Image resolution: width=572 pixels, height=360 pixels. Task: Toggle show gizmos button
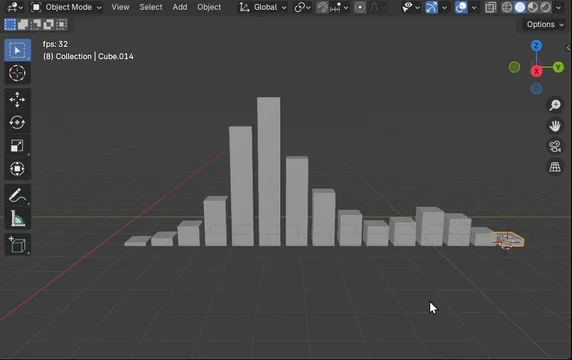coord(431,7)
